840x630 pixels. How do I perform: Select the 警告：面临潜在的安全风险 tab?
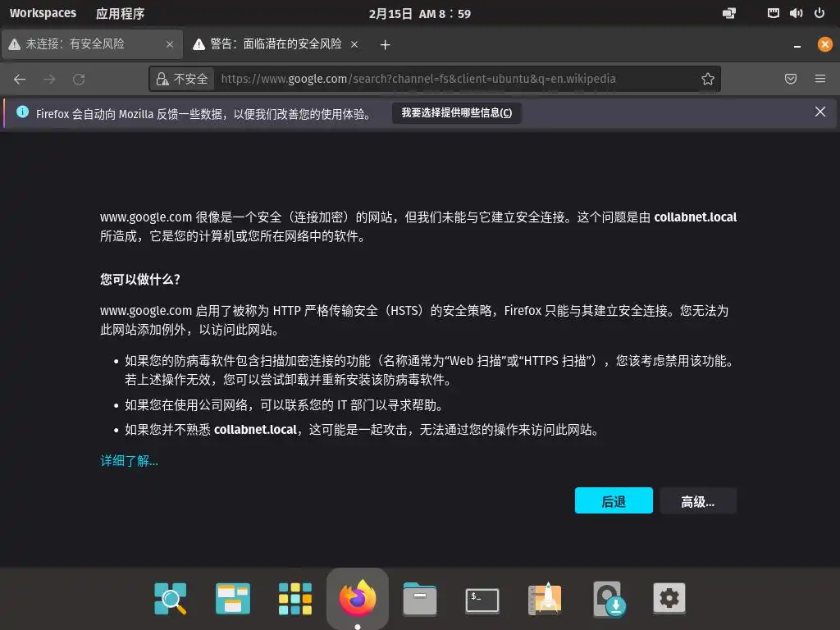click(276, 44)
